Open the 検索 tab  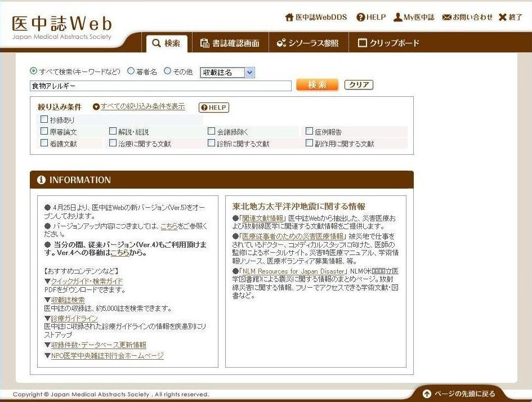coord(167,43)
